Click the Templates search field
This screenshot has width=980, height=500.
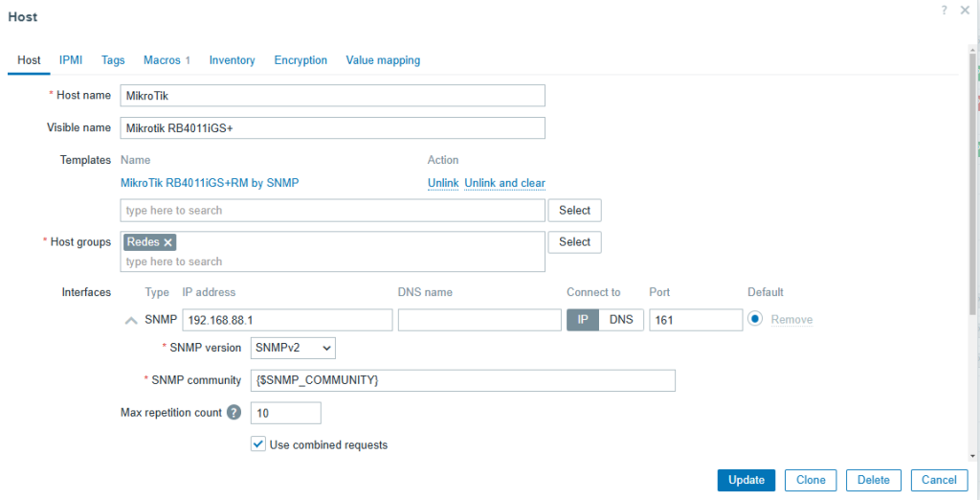click(332, 211)
